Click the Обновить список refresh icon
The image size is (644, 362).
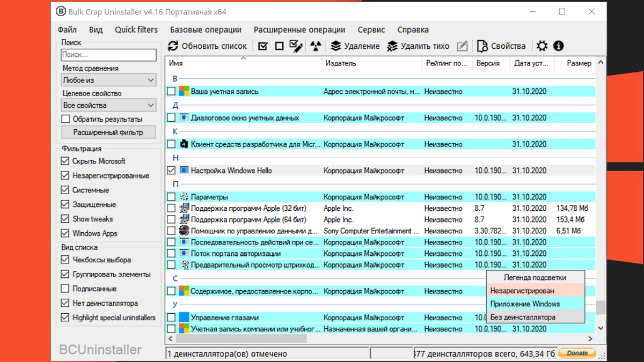pyautogui.click(x=173, y=46)
